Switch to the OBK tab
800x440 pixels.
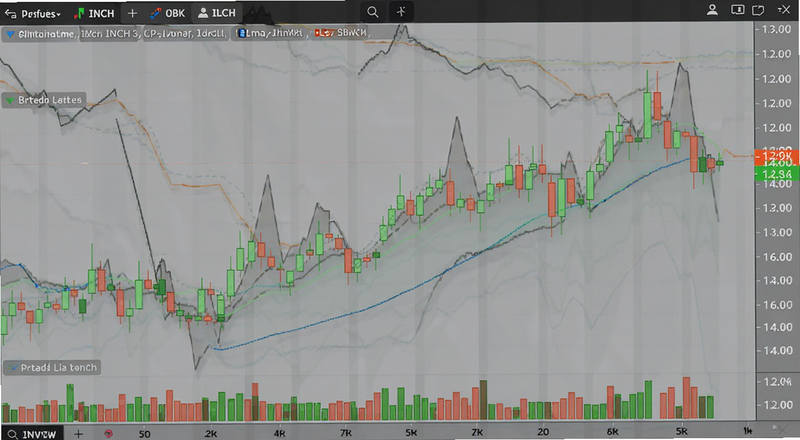point(169,13)
